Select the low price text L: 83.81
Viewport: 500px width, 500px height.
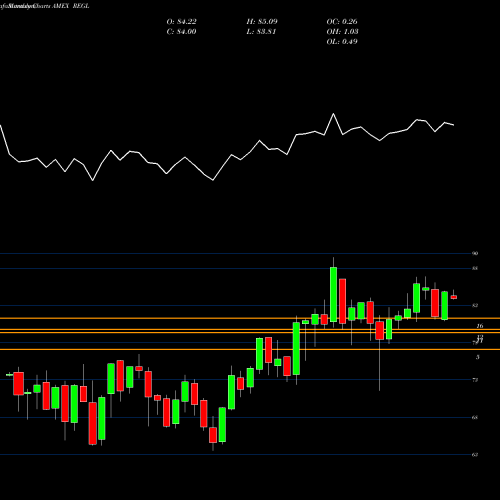261,32
